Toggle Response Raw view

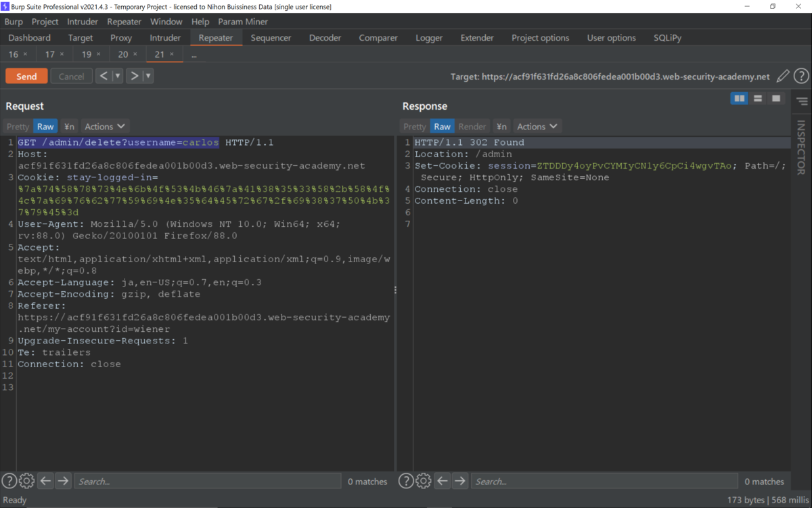[x=442, y=127]
